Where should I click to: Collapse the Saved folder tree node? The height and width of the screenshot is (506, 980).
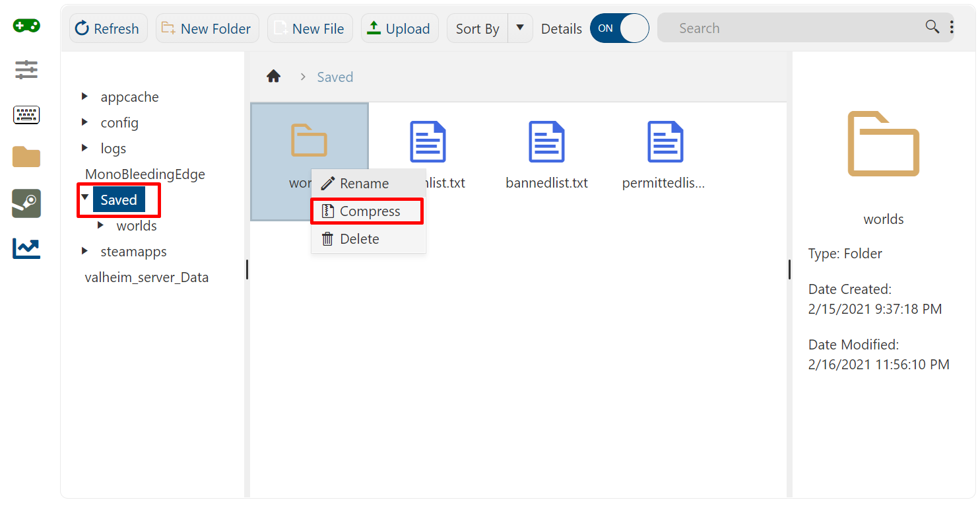tap(84, 198)
